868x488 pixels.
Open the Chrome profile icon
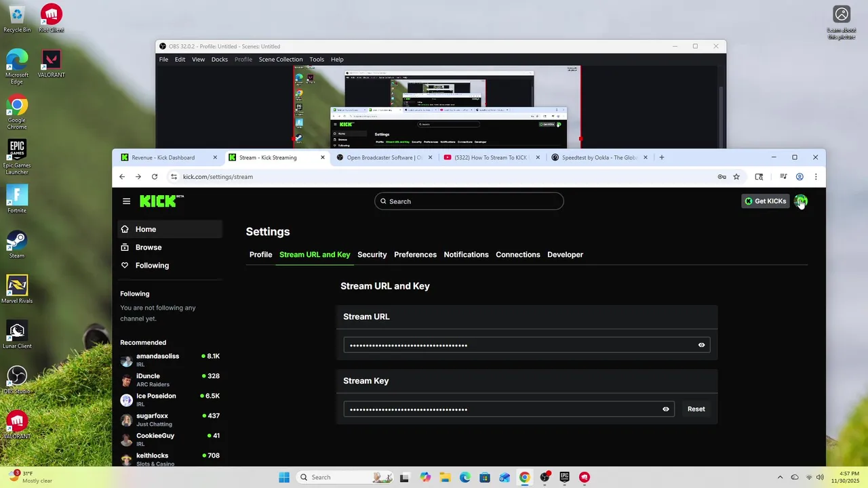tap(800, 177)
